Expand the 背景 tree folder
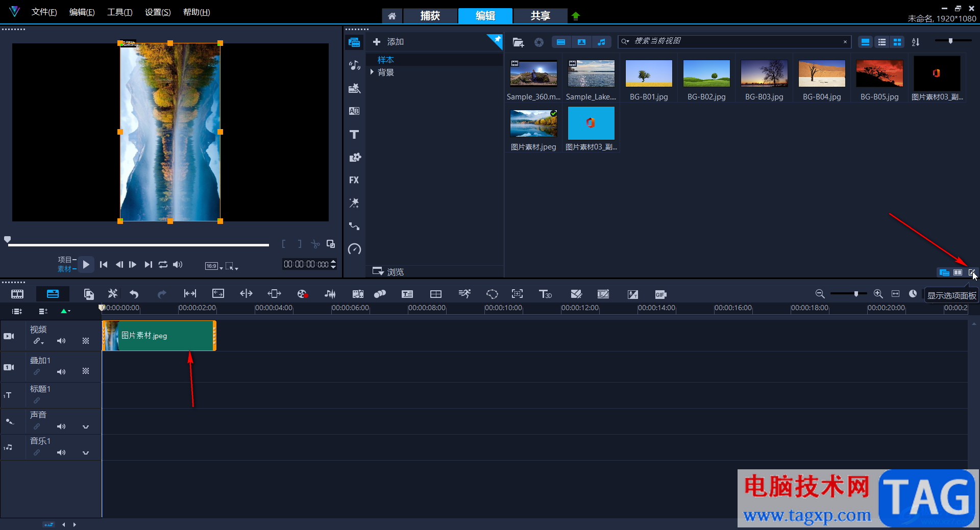980x530 pixels. click(x=372, y=72)
